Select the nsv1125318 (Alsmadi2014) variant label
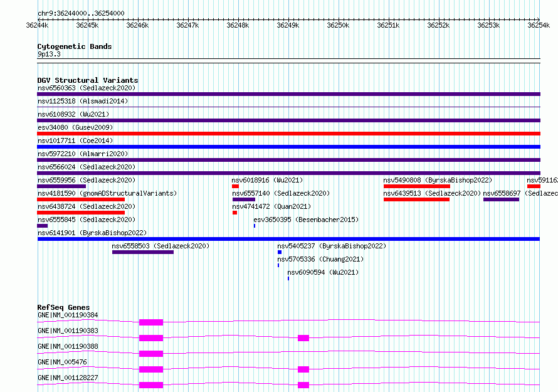The width and height of the screenshot is (558, 392). tap(83, 101)
